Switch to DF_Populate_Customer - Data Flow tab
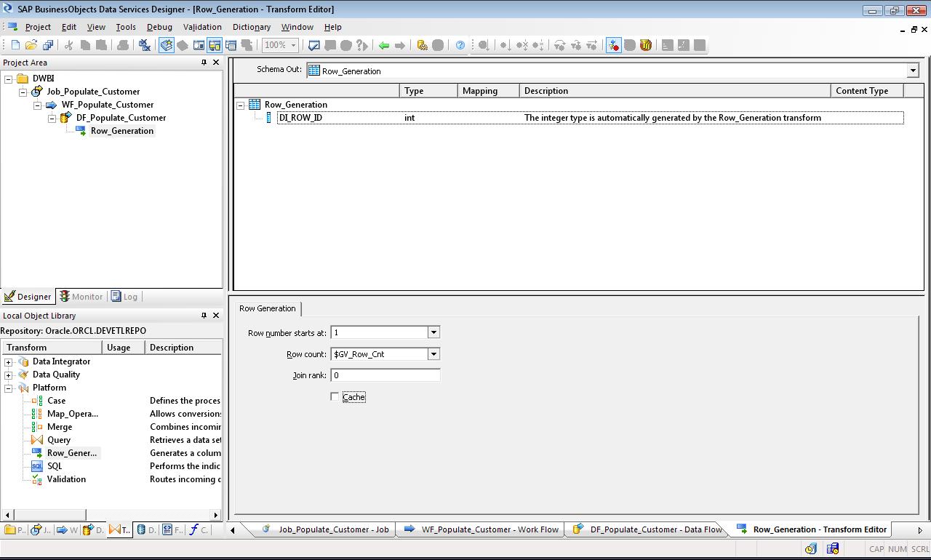 point(647,529)
